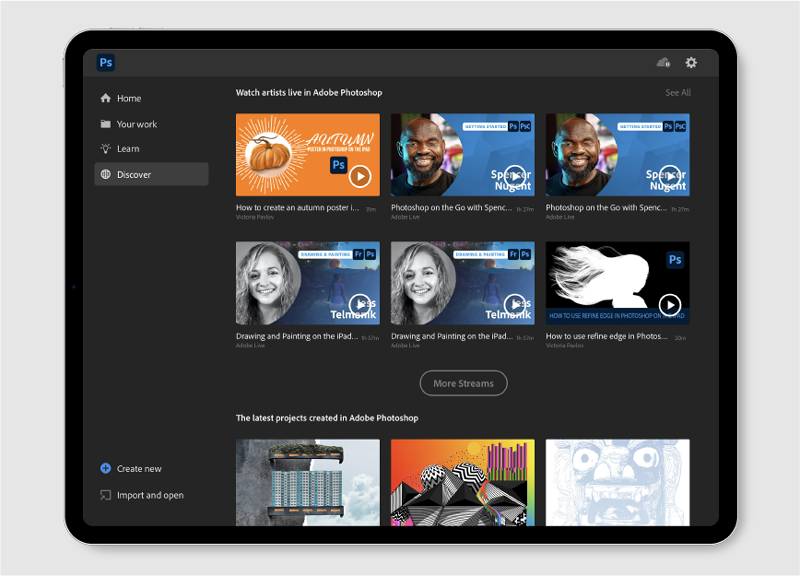Click See All for live streams

(678, 92)
